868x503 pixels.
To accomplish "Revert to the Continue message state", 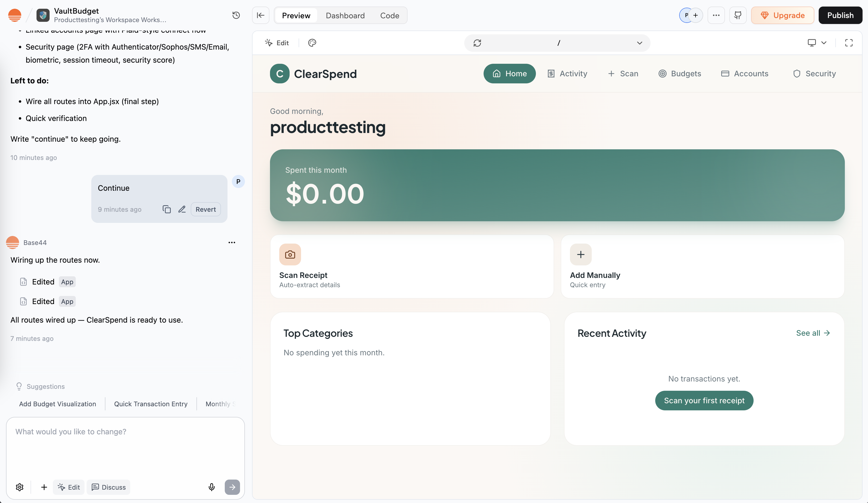I will pyautogui.click(x=206, y=209).
